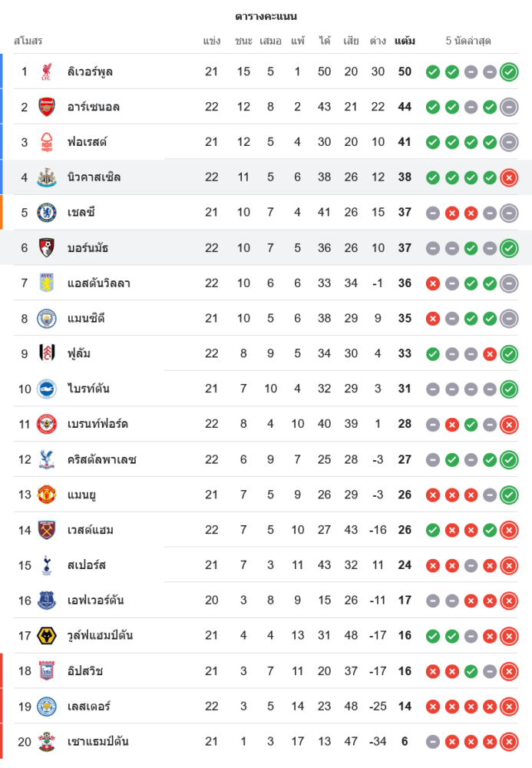Click the Everton club crest icon

[x=47, y=601]
